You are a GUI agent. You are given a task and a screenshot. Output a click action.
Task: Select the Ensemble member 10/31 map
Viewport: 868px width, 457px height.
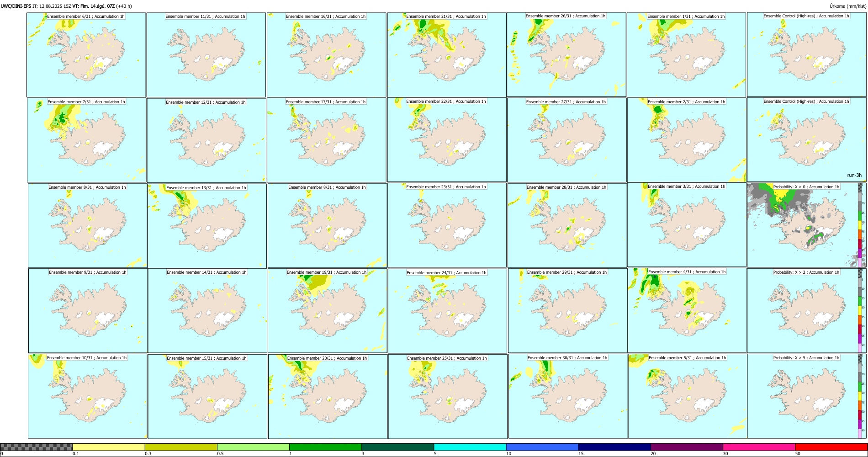click(x=87, y=396)
